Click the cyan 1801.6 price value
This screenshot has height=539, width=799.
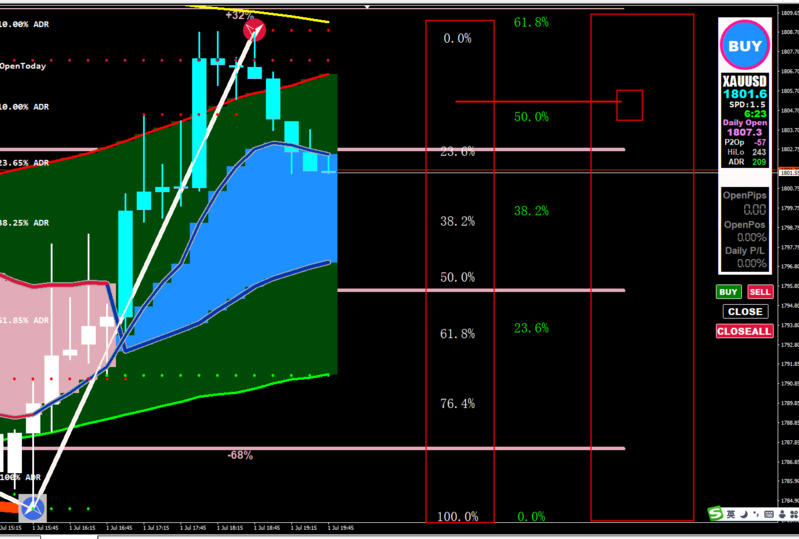coord(744,94)
